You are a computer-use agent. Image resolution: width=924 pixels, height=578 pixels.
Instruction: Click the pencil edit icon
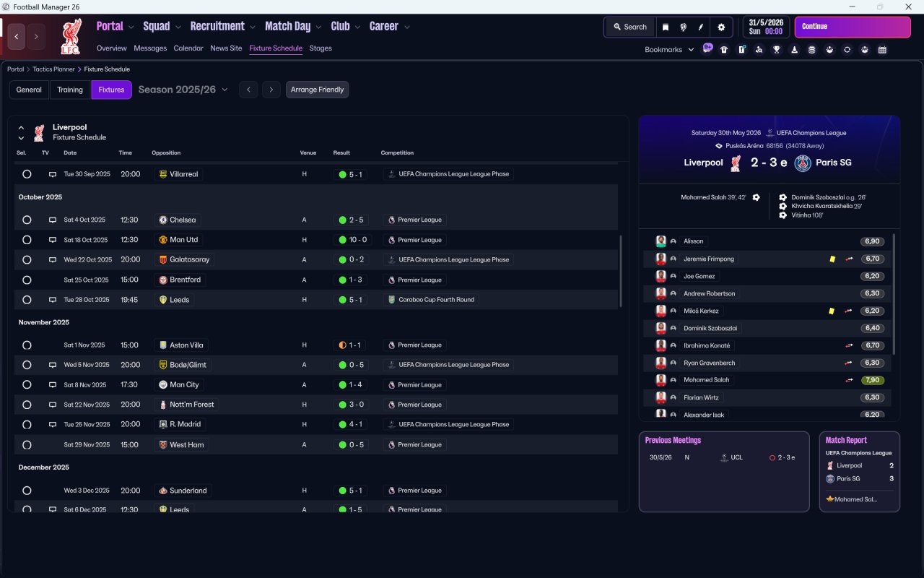700,27
